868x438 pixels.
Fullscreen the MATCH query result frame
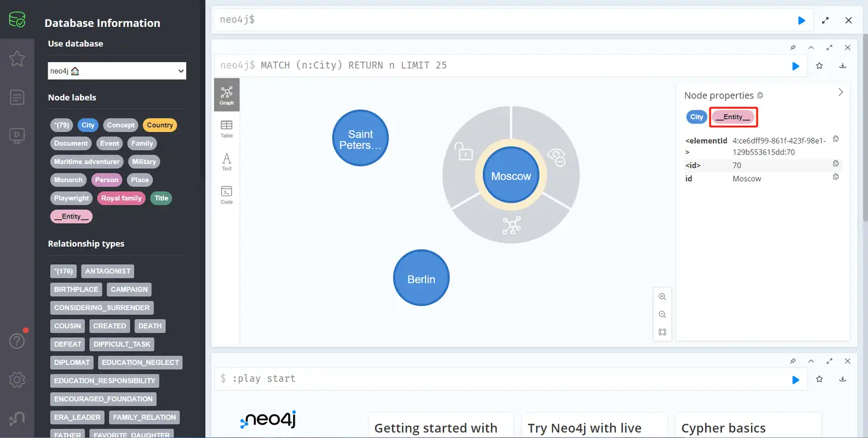[829, 48]
